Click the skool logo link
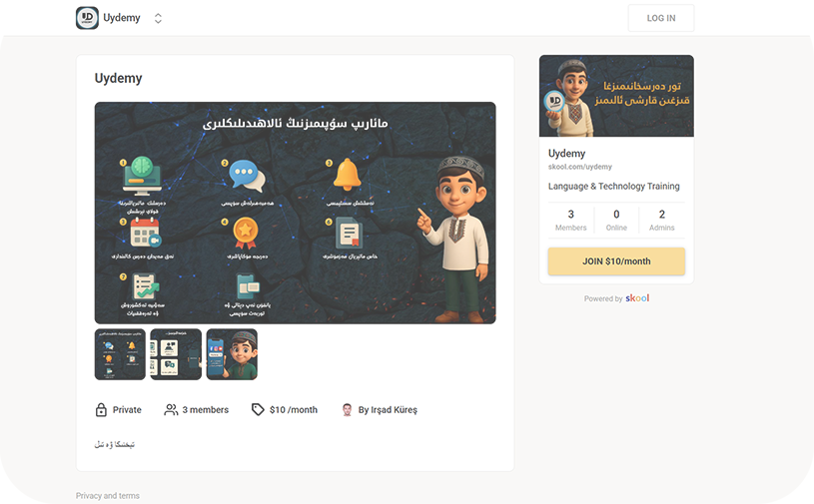The width and height of the screenshot is (814, 504). [x=637, y=298]
